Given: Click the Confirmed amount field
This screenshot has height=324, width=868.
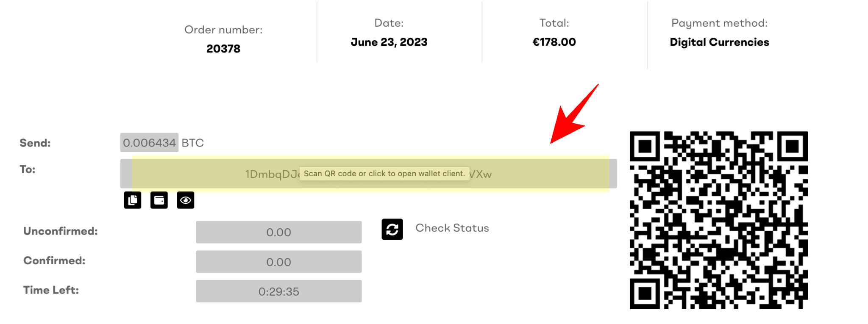Looking at the screenshot, I should click(x=278, y=262).
